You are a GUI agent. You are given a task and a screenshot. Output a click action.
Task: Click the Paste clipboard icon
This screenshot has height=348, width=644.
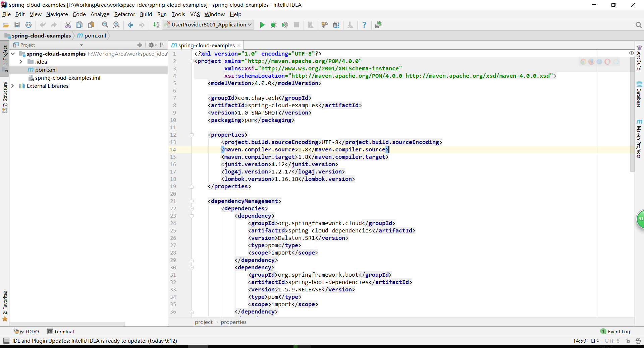coord(91,25)
